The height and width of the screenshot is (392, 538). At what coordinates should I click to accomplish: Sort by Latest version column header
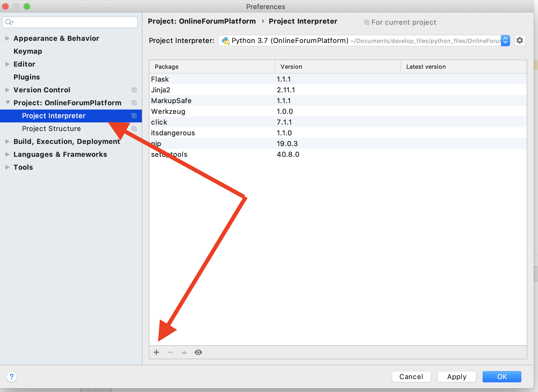click(464, 67)
